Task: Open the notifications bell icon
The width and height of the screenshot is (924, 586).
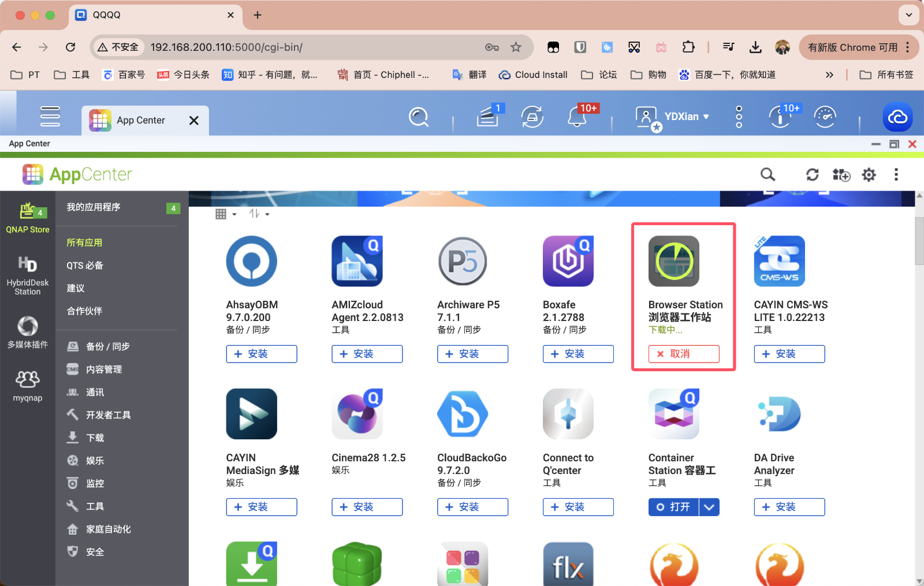Action: tap(576, 117)
